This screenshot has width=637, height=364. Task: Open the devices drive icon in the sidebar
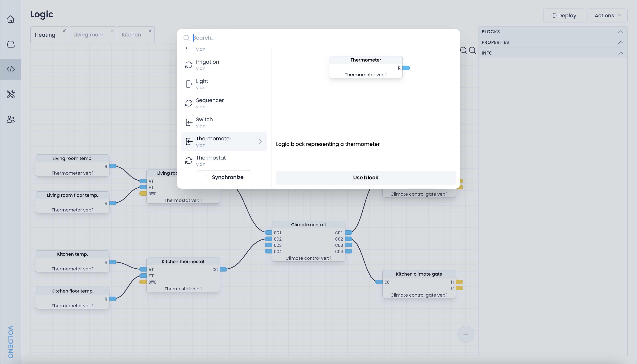(x=11, y=44)
